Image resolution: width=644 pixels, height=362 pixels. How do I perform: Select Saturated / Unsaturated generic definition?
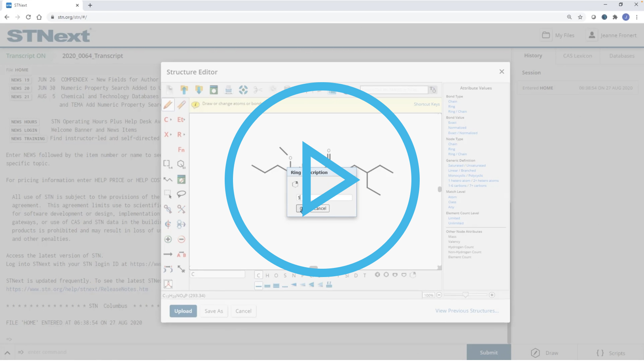tap(467, 166)
